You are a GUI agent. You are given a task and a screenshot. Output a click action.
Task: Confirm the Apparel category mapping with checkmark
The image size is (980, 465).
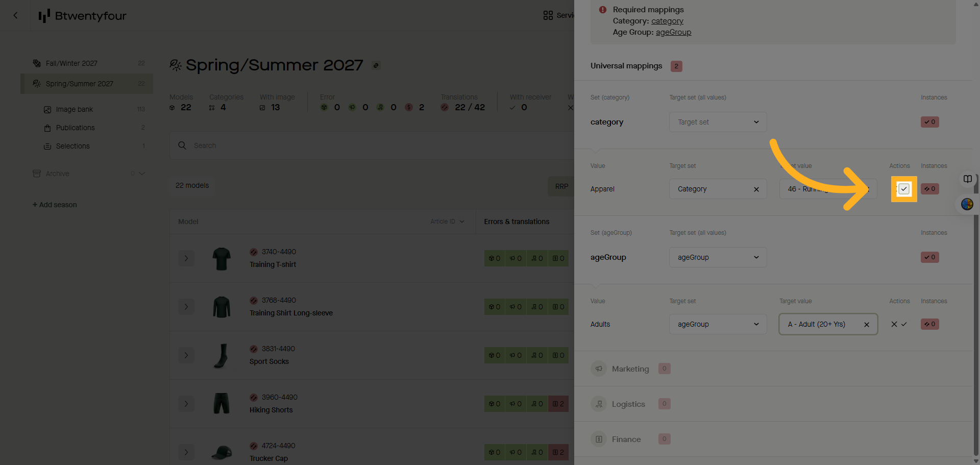904,189
